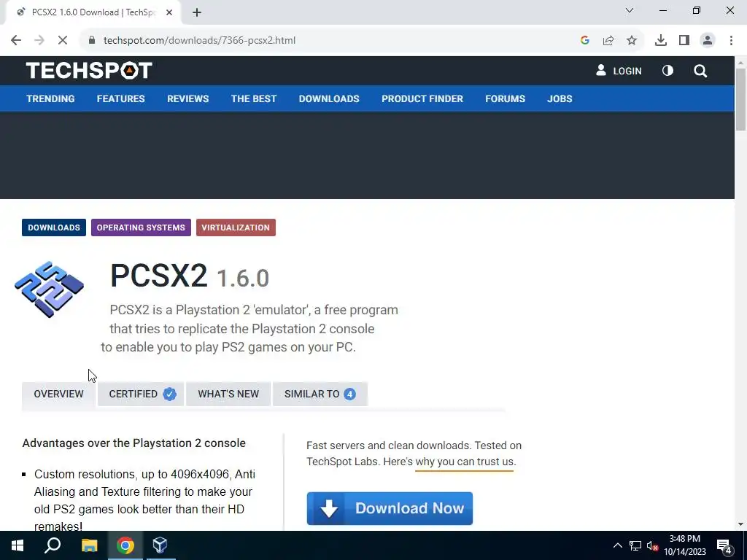This screenshot has width=747, height=560.
Task: Click the PCSX2 1.6.0 heading text
Action: click(190, 276)
